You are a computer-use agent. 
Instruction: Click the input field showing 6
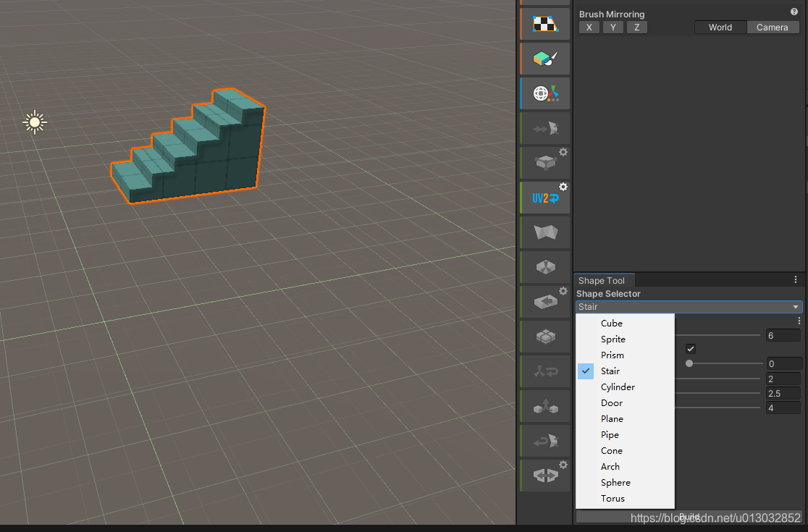[x=783, y=335]
